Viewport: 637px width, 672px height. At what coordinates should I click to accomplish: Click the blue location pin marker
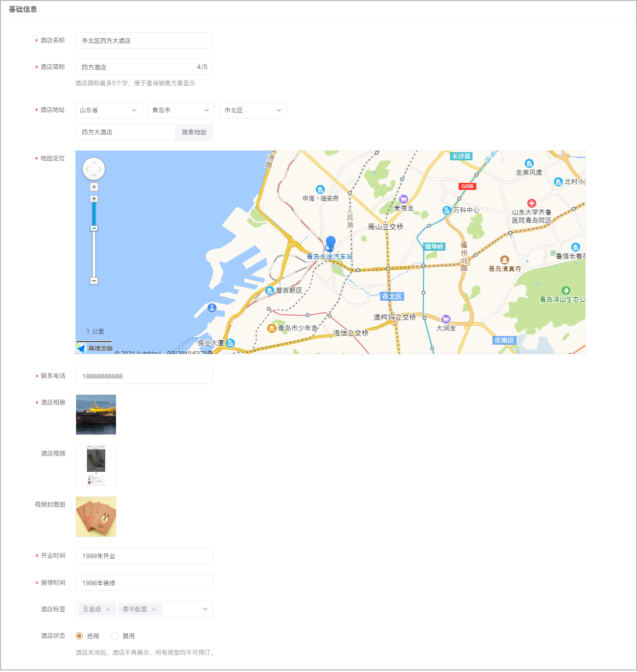(x=331, y=243)
